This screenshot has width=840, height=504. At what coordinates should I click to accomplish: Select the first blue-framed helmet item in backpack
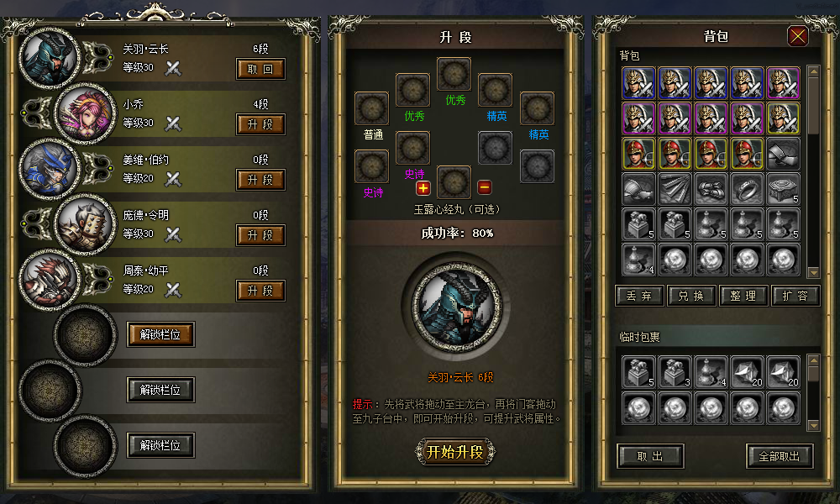pos(638,83)
